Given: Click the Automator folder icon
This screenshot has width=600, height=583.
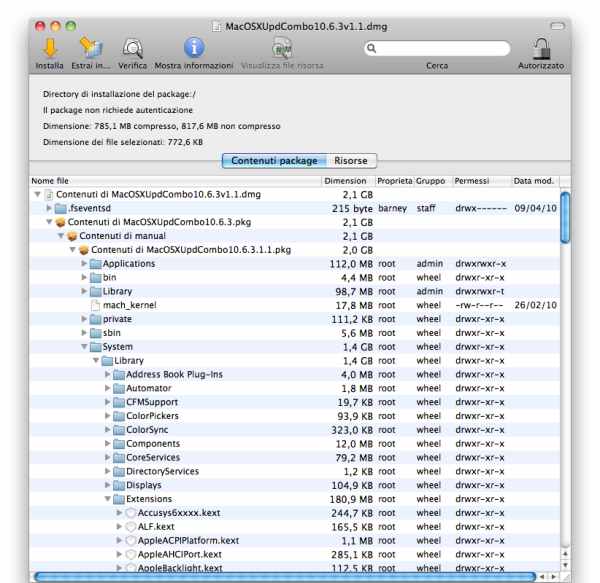Looking at the screenshot, I should click(119, 388).
